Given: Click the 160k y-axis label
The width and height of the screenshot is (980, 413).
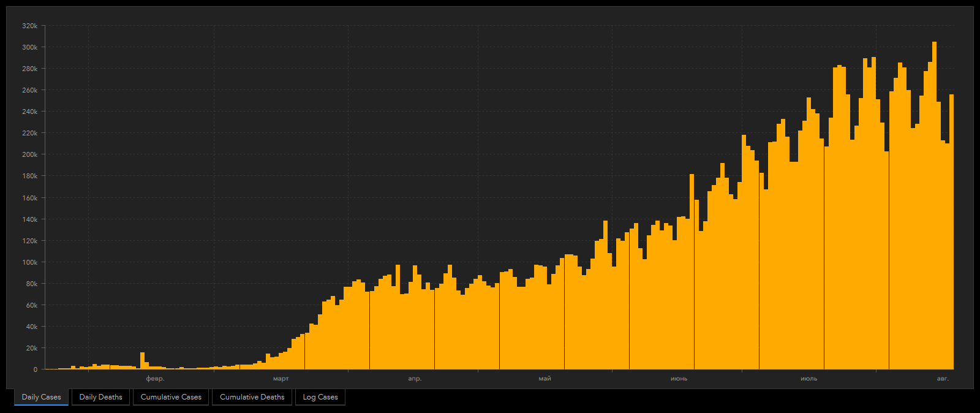Looking at the screenshot, I should click(x=30, y=198).
